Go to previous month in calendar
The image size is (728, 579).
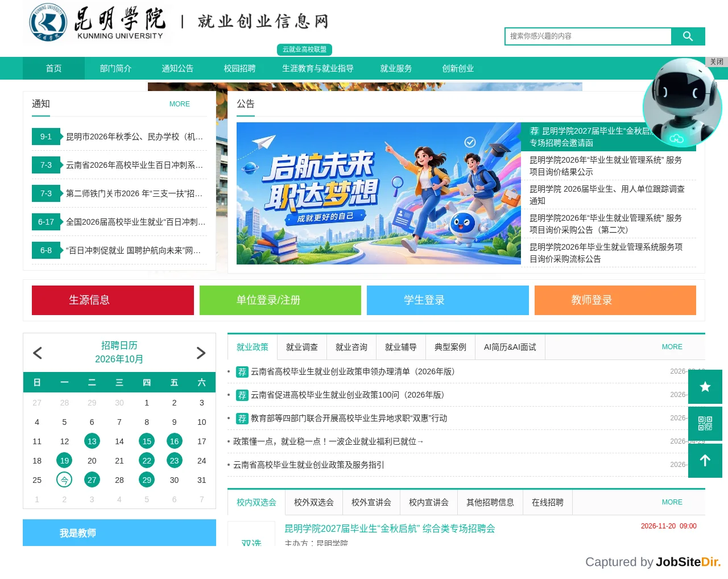(38, 353)
